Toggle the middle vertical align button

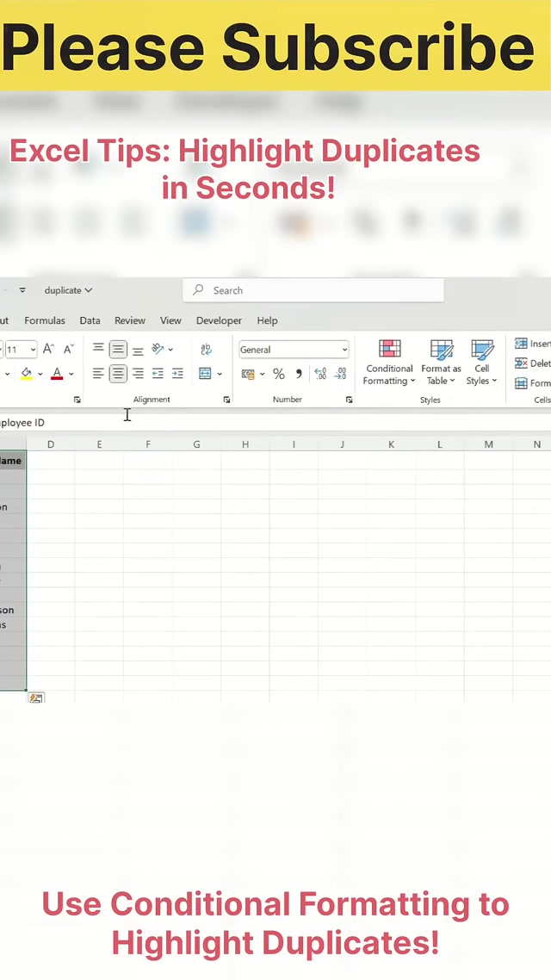(x=118, y=350)
